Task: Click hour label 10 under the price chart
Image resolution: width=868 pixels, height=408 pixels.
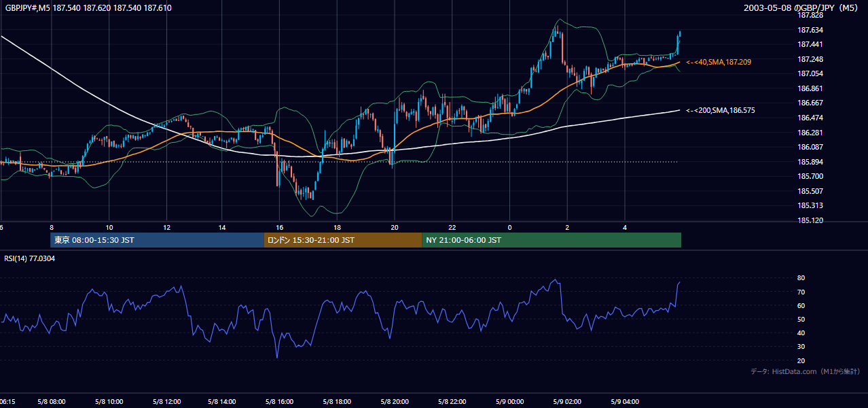Action: click(x=109, y=226)
